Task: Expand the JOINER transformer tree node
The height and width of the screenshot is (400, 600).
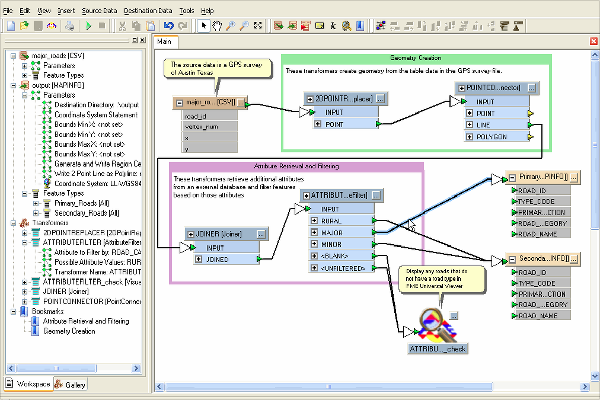Action: pyautogui.click(x=25, y=290)
